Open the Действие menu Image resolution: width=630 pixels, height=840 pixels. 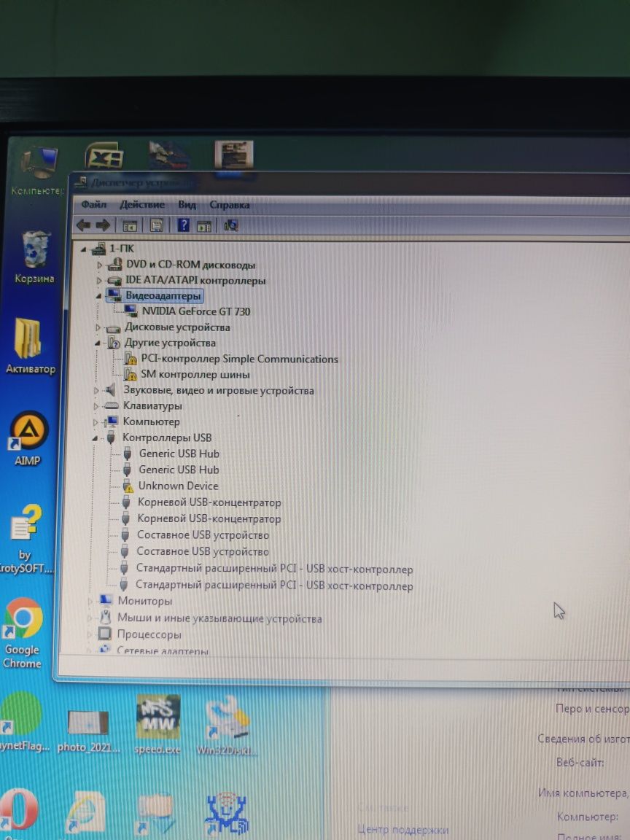pos(142,204)
